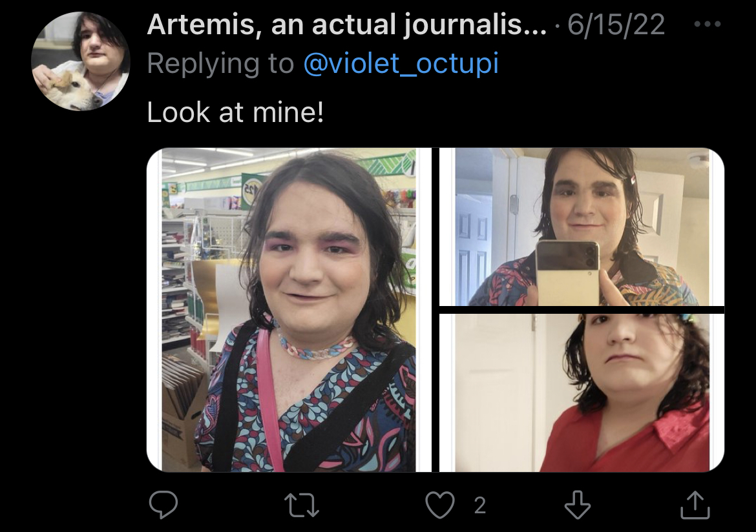The width and height of the screenshot is (756, 532).
Task: Retweet this post using the arrows icon
Action: (302, 505)
